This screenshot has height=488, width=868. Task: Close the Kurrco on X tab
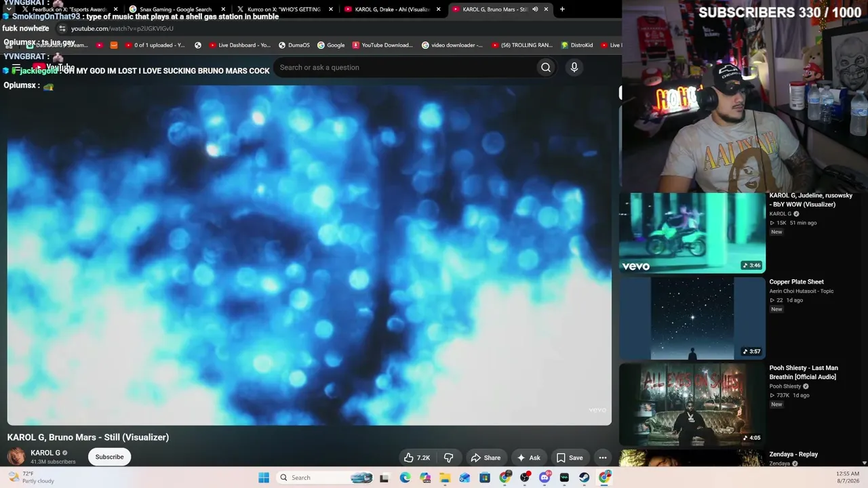tap(331, 9)
